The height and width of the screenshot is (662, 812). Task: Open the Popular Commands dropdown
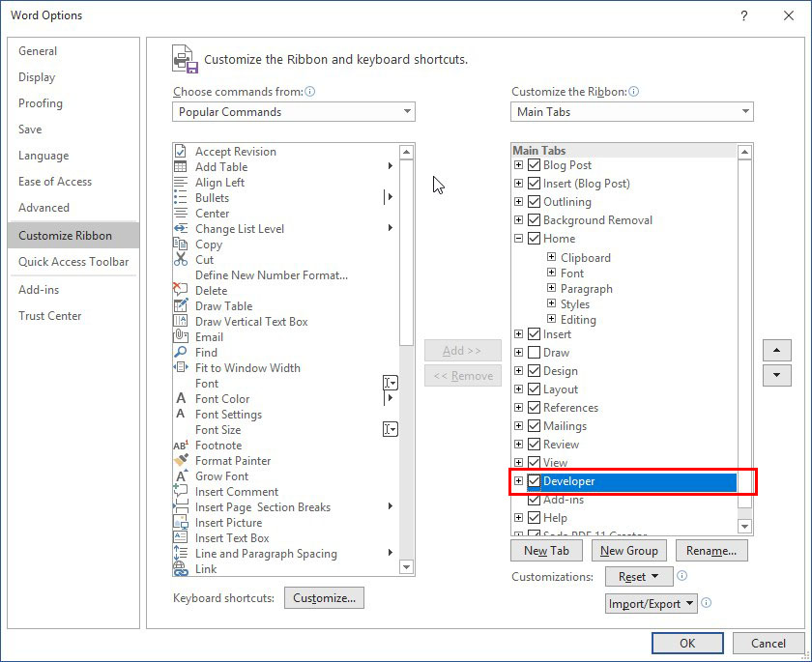[x=294, y=112]
